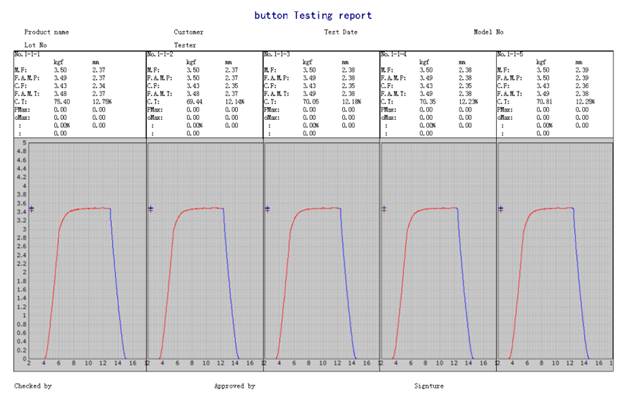Click the Checked by label
Viewport: 621px width, 394px height.
33,386
